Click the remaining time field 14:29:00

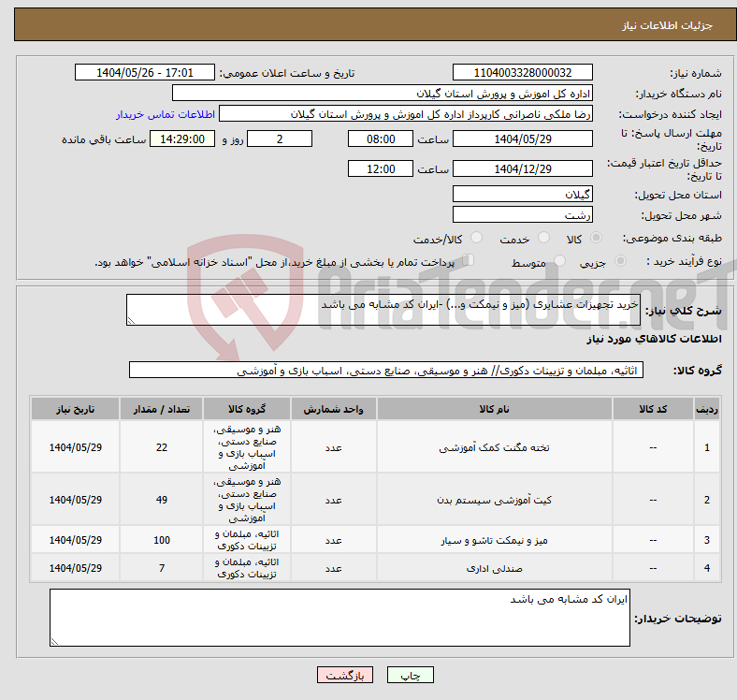coord(182,139)
